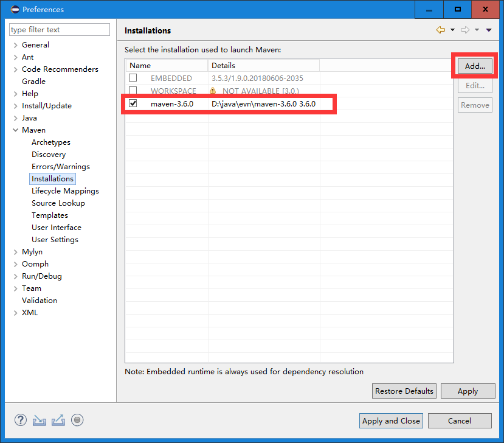Select Gradle in preferences tree

point(34,82)
